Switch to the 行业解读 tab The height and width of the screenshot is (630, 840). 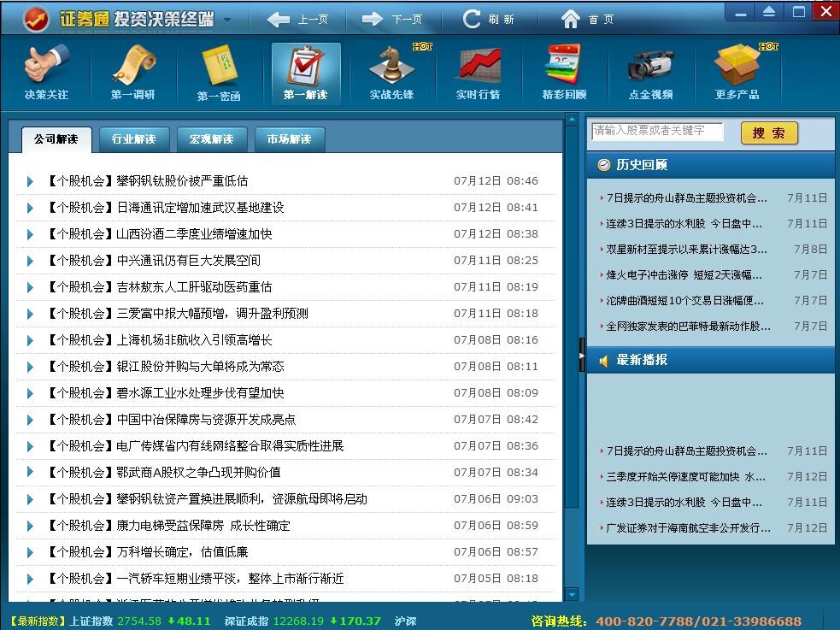pos(134,139)
